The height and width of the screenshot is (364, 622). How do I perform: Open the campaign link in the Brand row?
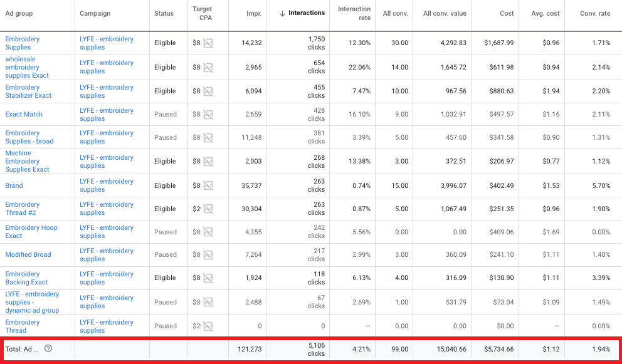(x=107, y=185)
